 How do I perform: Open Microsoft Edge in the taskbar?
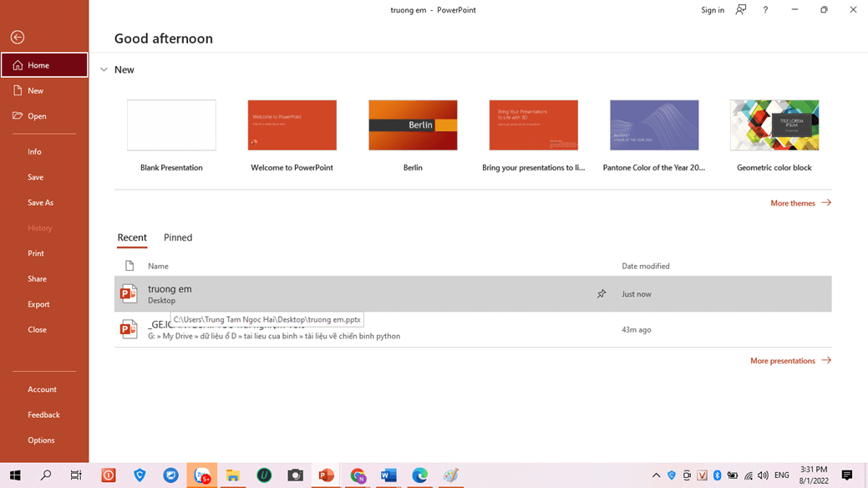click(x=419, y=475)
